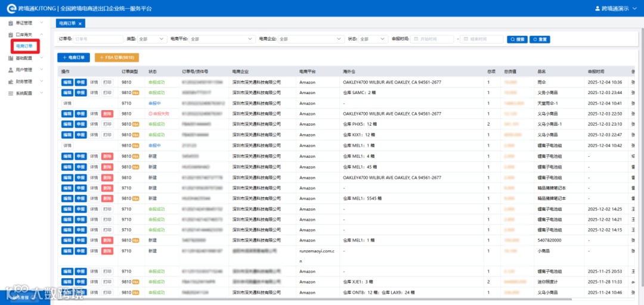Click the calendar icon in 结束时间 field
The width and height of the screenshot is (644, 305).
466,39
